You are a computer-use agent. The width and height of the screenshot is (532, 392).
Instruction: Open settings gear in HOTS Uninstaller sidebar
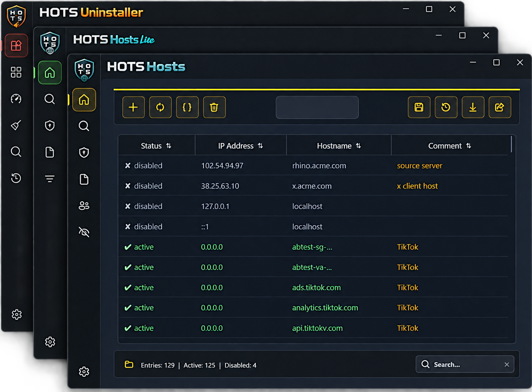tap(16, 314)
